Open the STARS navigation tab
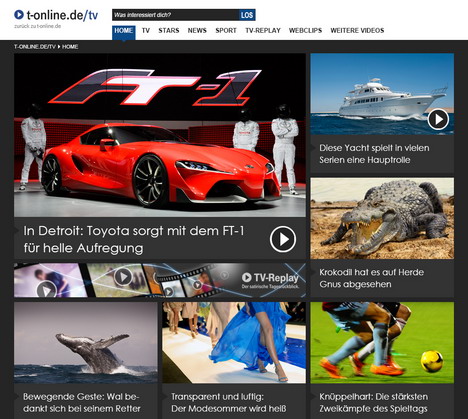 pyautogui.click(x=169, y=31)
